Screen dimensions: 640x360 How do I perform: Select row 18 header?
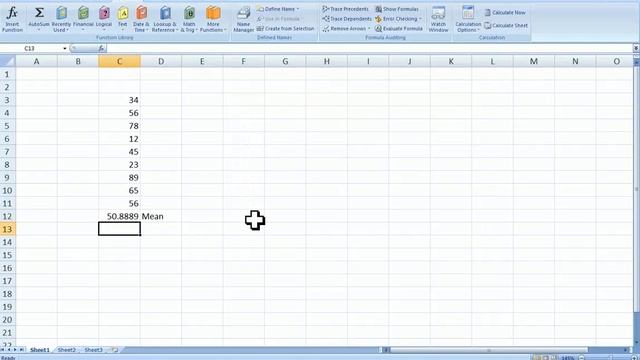7,294
